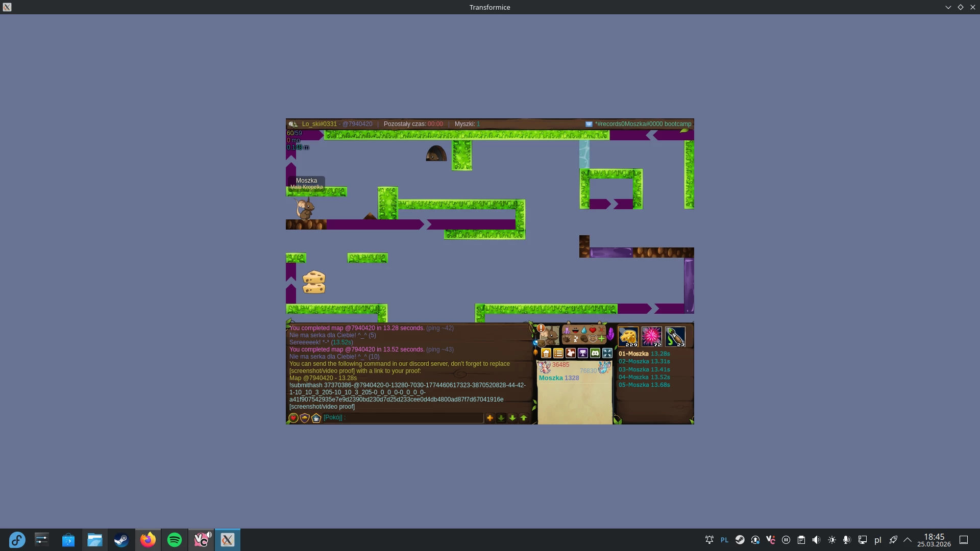Open the volume control in system tray
This screenshot has height=551, width=980.
click(817, 540)
